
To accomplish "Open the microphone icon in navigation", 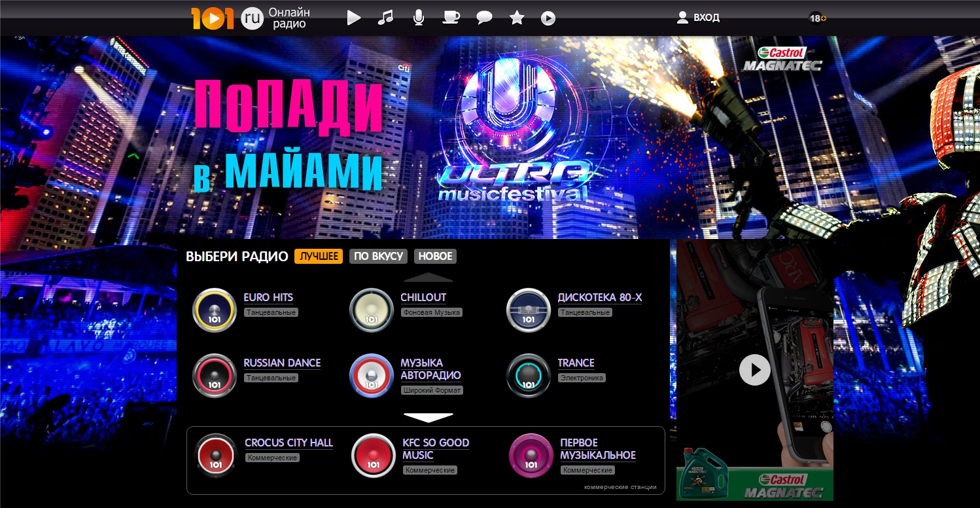I will [x=419, y=18].
